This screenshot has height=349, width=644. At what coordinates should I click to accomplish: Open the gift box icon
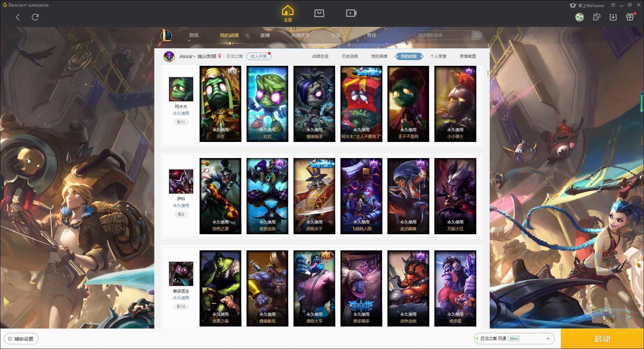click(630, 17)
